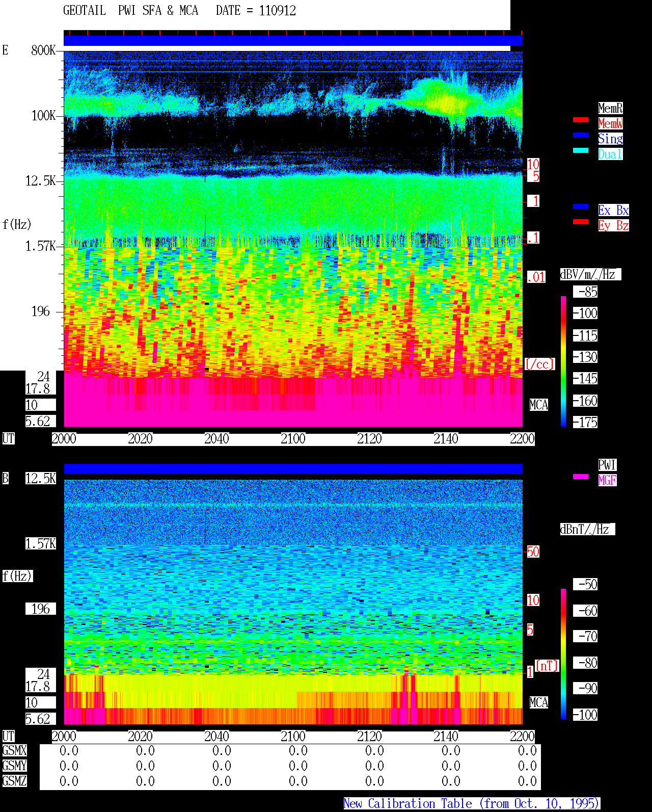The height and width of the screenshot is (812, 652).
Task: Click the GSMX row label
Action: coord(14,750)
